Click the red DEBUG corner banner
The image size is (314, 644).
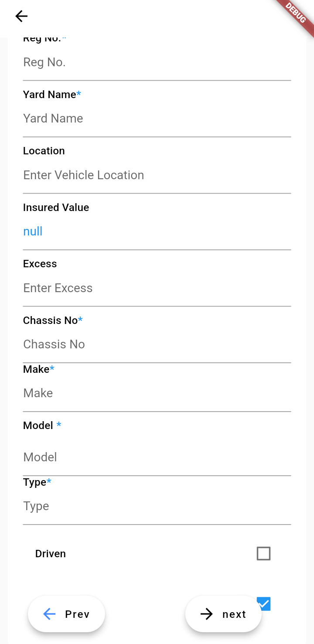click(296, 14)
